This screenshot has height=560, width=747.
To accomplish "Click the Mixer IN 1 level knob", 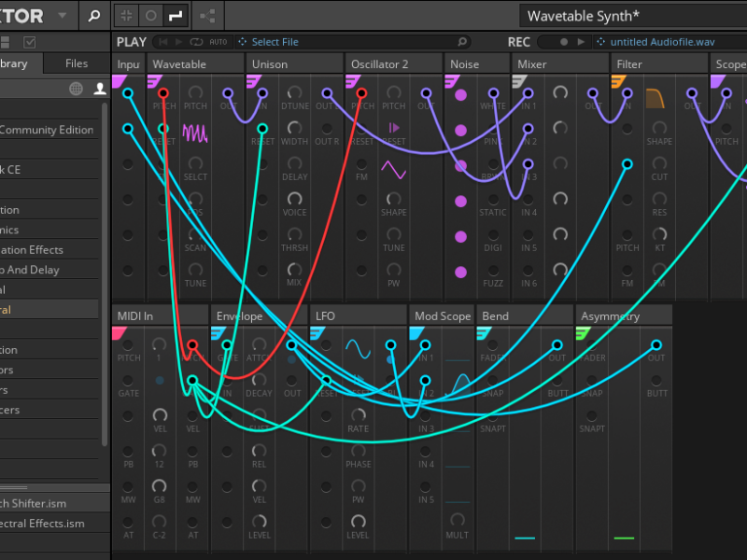I will coord(560,93).
